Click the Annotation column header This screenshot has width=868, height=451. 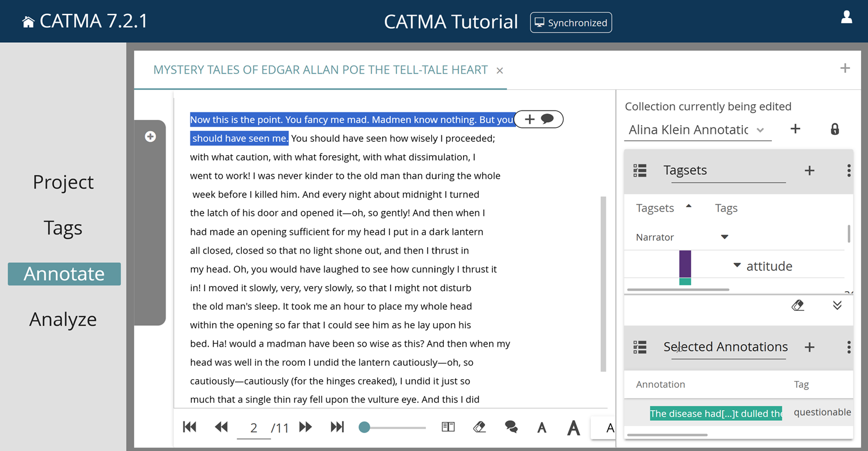(x=660, y=384)
